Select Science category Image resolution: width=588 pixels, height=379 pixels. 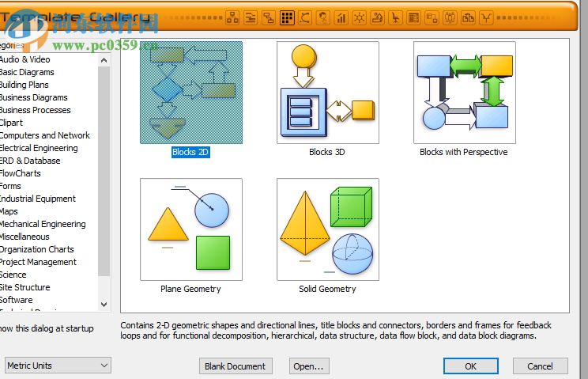pyautogui.click(x=13, y=275)
